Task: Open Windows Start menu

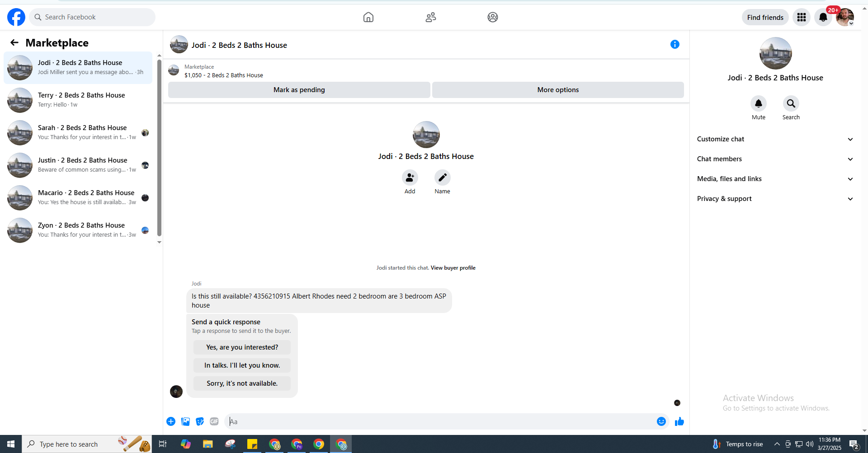Action: [x=11, y=444]
